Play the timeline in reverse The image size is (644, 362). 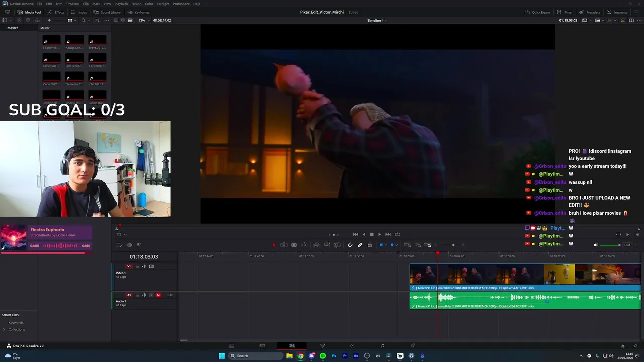click(364, 234)
